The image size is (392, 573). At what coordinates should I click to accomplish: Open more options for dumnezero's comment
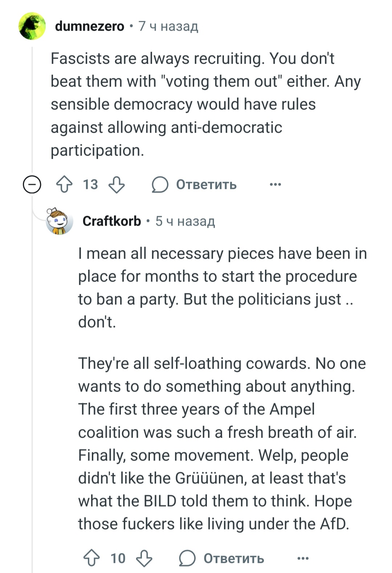pyautogui.click(x=275, y=184)
